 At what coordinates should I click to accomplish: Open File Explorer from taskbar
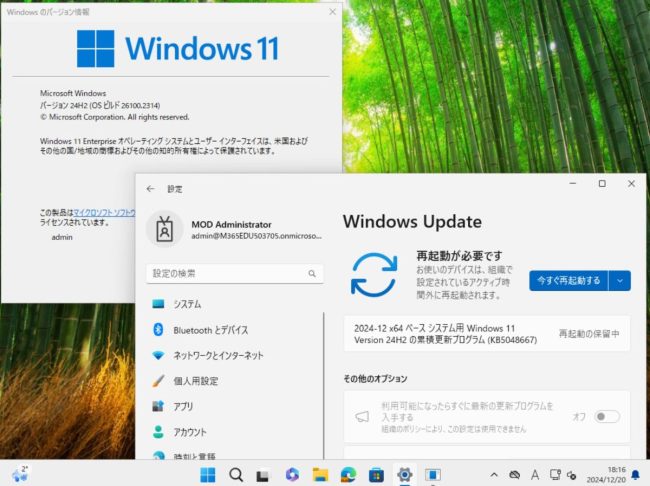(x=320, y=475)
